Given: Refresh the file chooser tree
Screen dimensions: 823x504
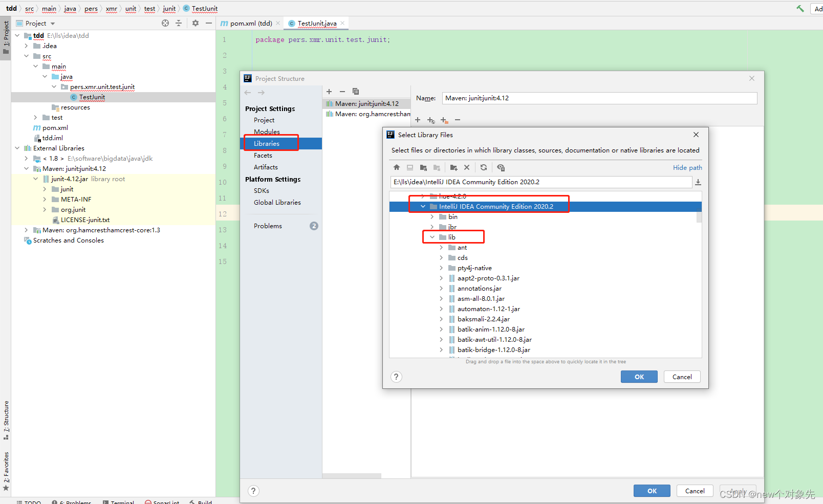Looking at the screenshot, I should click(x=484, y=167).
